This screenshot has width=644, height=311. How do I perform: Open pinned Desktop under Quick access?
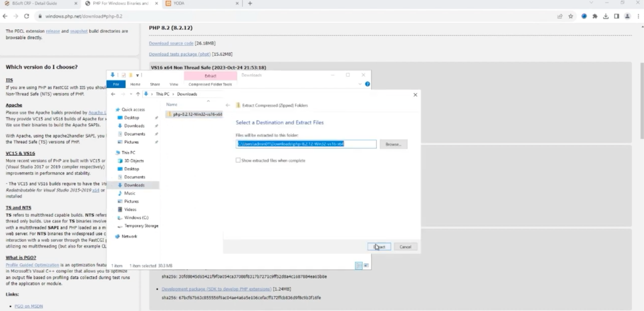click(131, 117)
